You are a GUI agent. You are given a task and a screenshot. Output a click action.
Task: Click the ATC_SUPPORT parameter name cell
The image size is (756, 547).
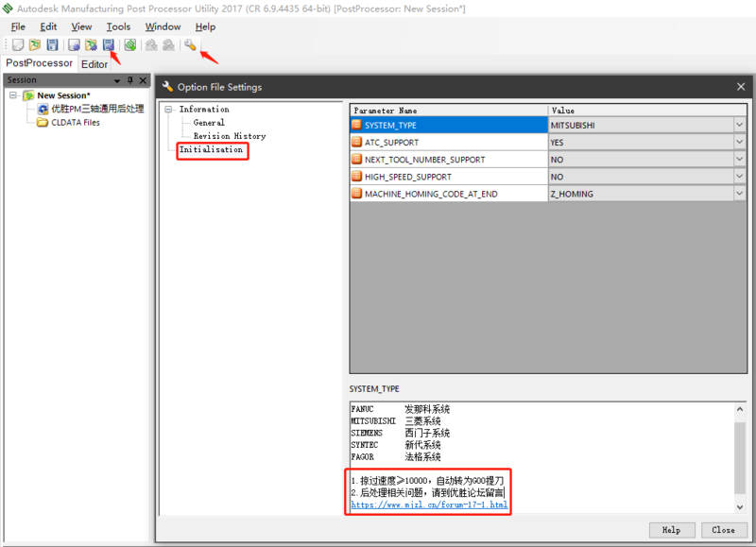point(449,142)
